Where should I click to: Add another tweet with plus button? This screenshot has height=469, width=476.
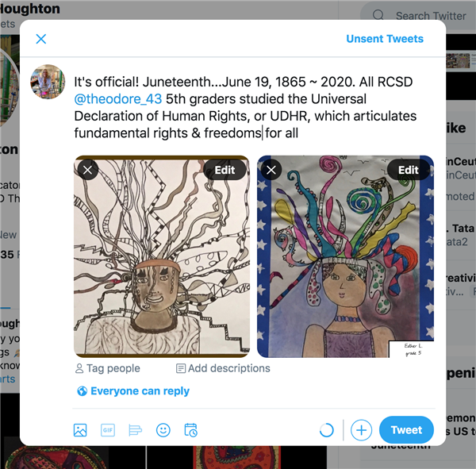pyautogui.click(x=361, y=430)
